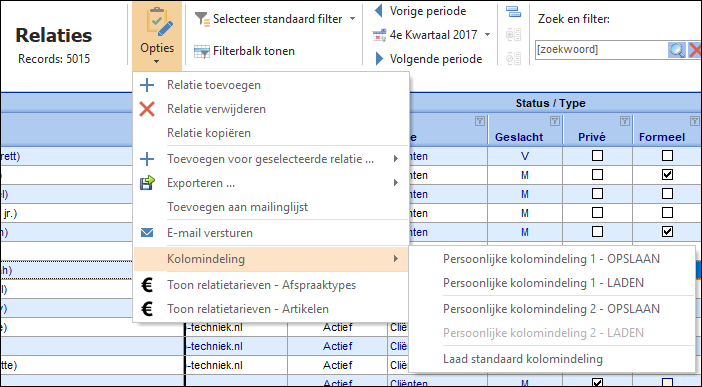702x387 pixels.
Task: Click plus icon of Toevoegen voor geselecteerde relatie
Action: 147,159
